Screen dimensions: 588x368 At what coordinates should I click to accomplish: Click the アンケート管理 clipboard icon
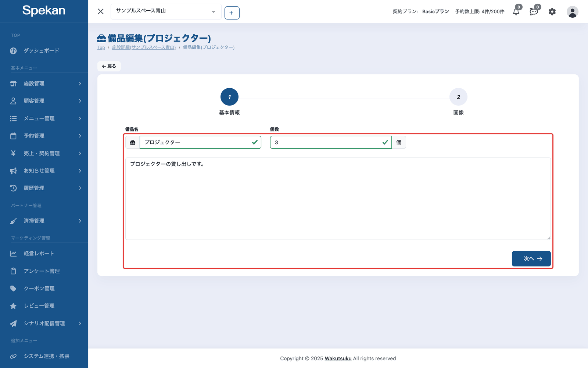pyautogui.click(x=13, y=271)
